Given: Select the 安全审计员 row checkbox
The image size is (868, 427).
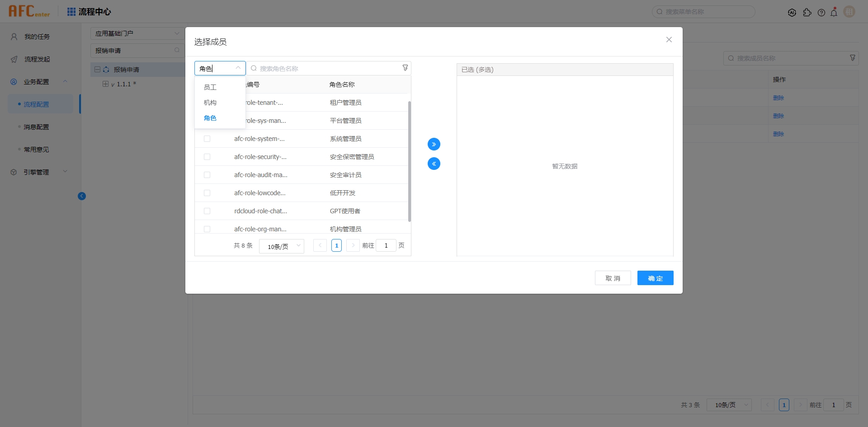Looking at the screenshot, I should 207,175.
